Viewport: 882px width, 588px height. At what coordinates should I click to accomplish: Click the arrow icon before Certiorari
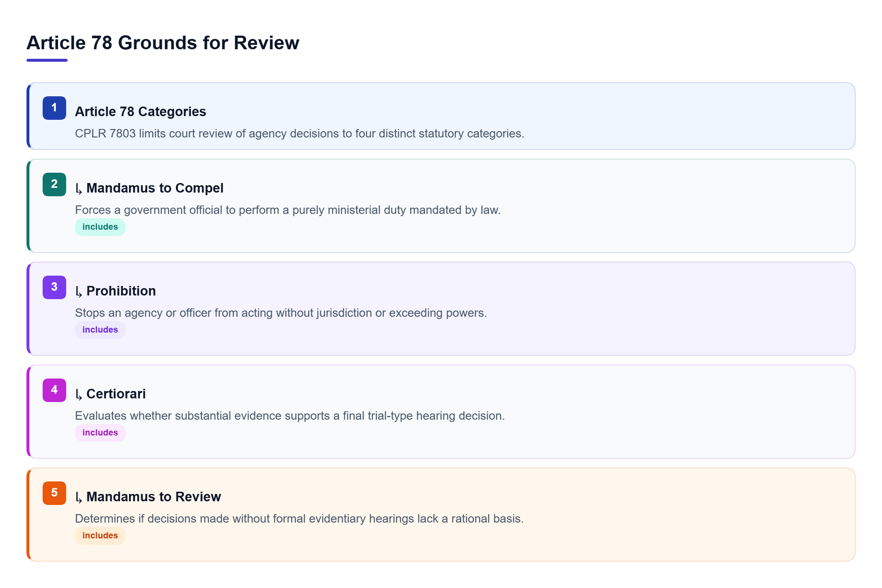click(79, 394)
